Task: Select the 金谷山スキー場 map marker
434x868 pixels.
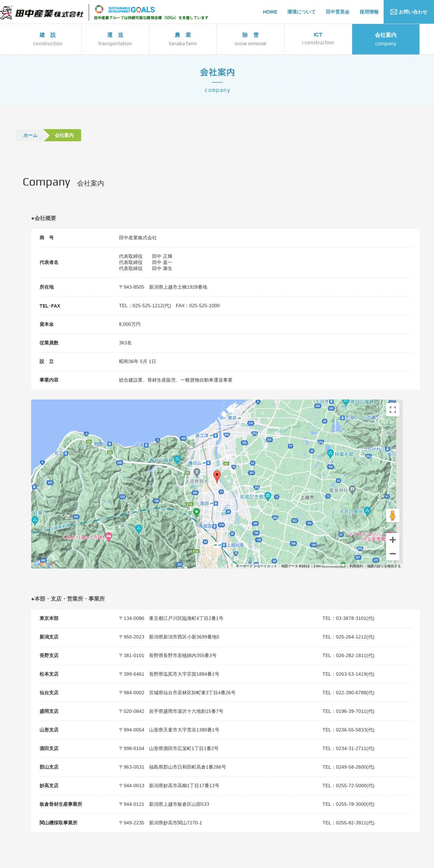Action: click(x=196, y=512)
